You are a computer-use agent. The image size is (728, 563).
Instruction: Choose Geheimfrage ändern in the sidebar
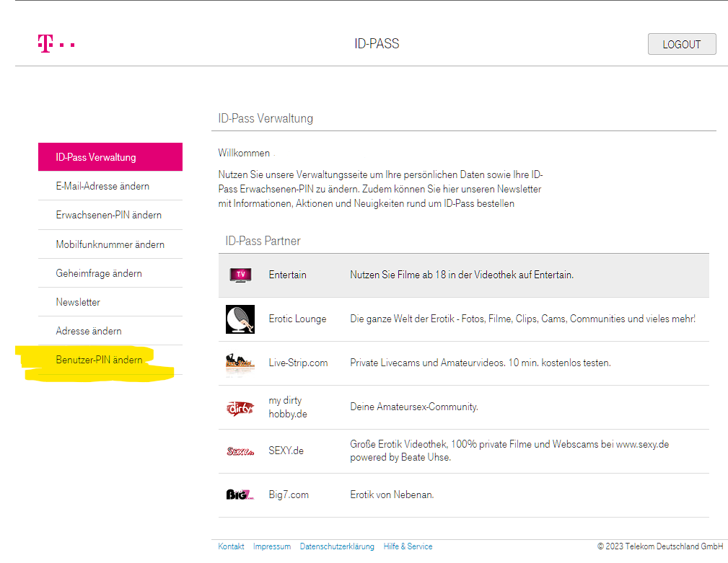[x=110, y=273]
